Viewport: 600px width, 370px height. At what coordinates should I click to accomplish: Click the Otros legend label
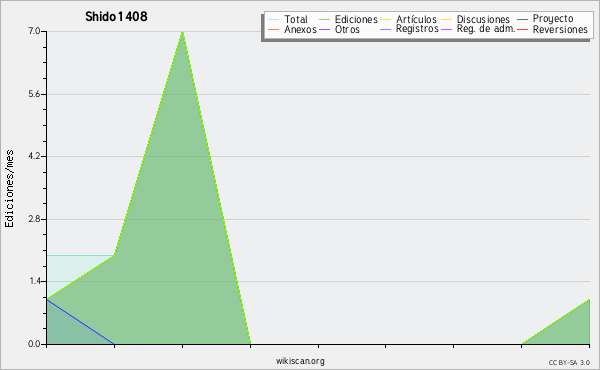[x=347, y=29]
